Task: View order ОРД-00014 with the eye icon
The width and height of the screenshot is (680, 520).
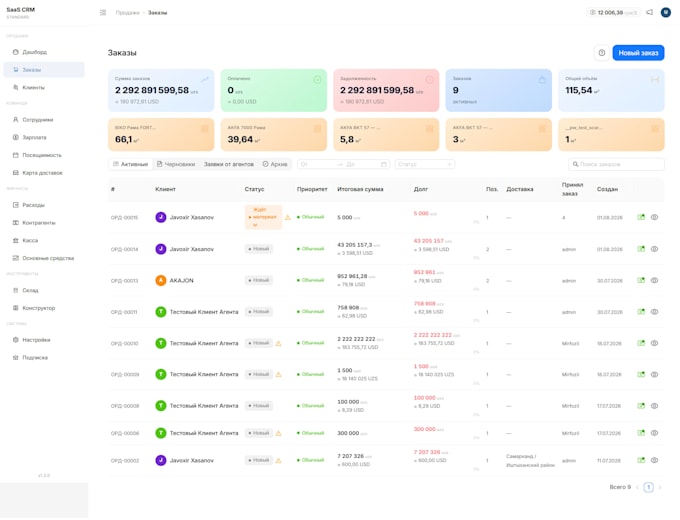Action: click(654, 249)
